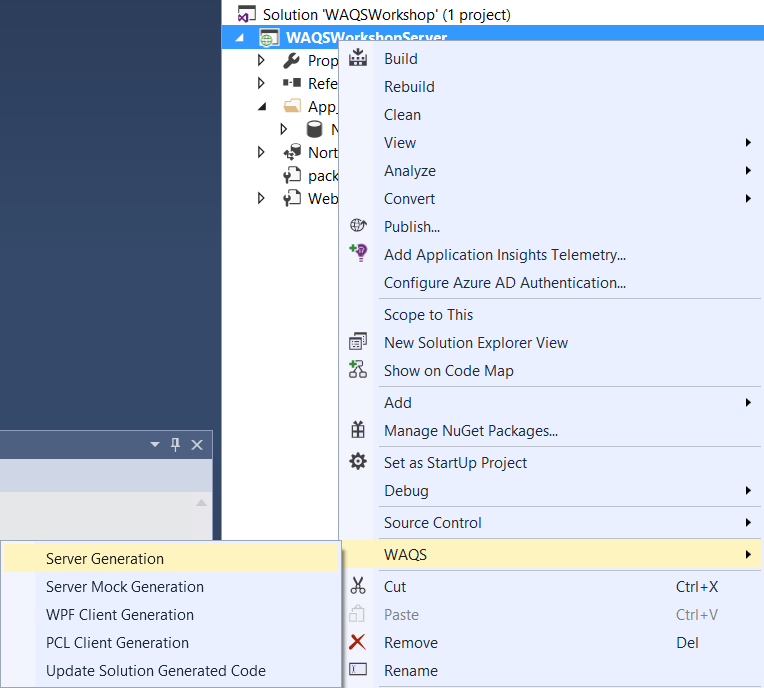Select Server Generation
Image resolution: width=764 pixels, height=688 pixels.
(171, 558)
